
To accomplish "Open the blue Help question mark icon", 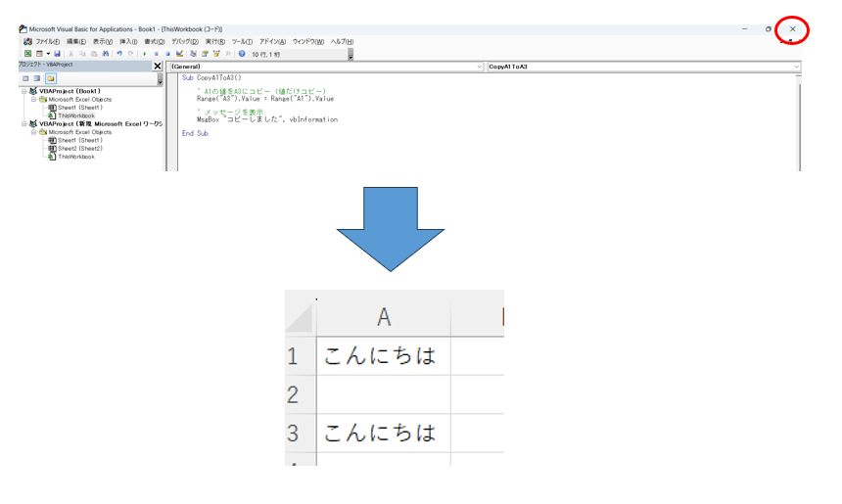I will pos(242,54).
